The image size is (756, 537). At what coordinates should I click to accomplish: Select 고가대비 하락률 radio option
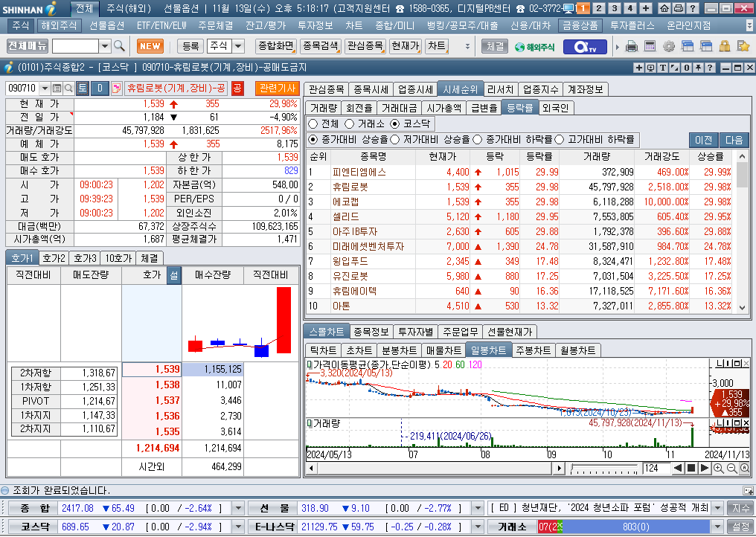pos(560,139)
